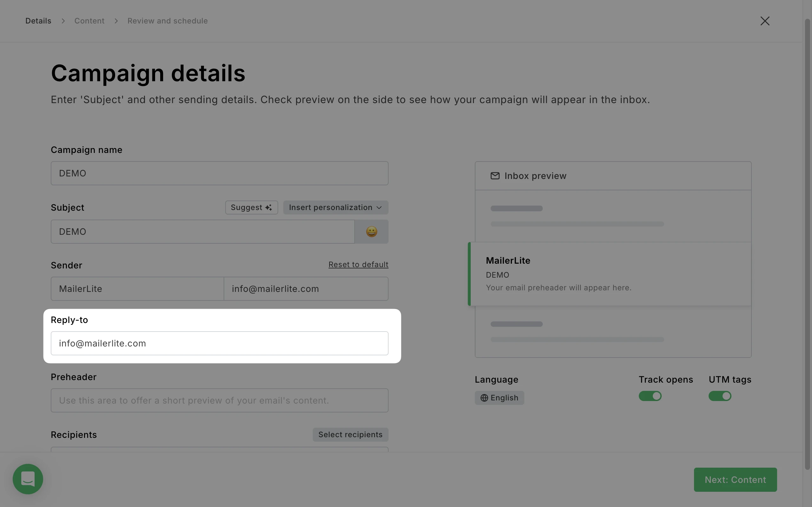Image resolution: width=812 pixels, height=507 pixels.
Task: Toggle the Track opens switch
Action: point(650,396)
